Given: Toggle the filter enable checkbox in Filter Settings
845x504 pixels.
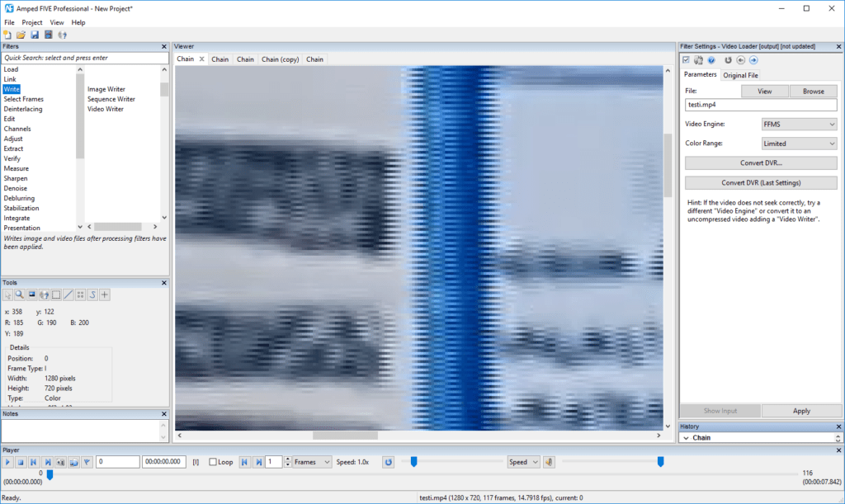Looking at the screenshot, I should click(686, 59).
